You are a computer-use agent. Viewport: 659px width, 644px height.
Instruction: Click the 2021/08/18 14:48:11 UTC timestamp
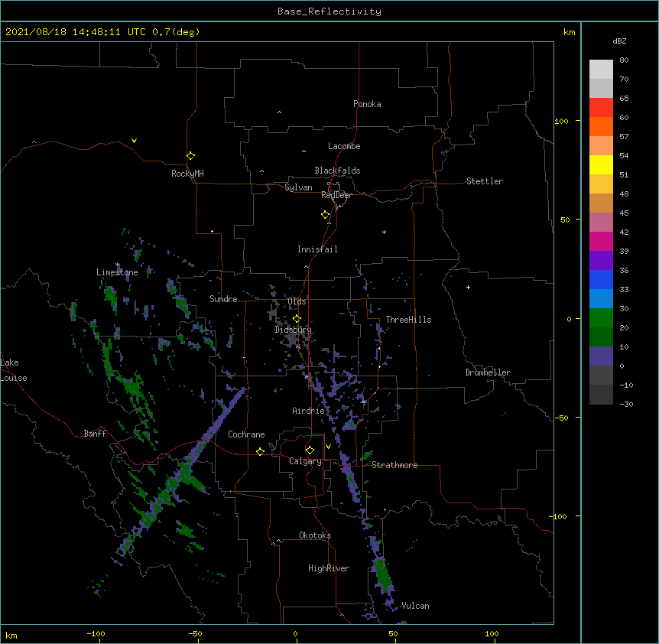click(75, 32)
